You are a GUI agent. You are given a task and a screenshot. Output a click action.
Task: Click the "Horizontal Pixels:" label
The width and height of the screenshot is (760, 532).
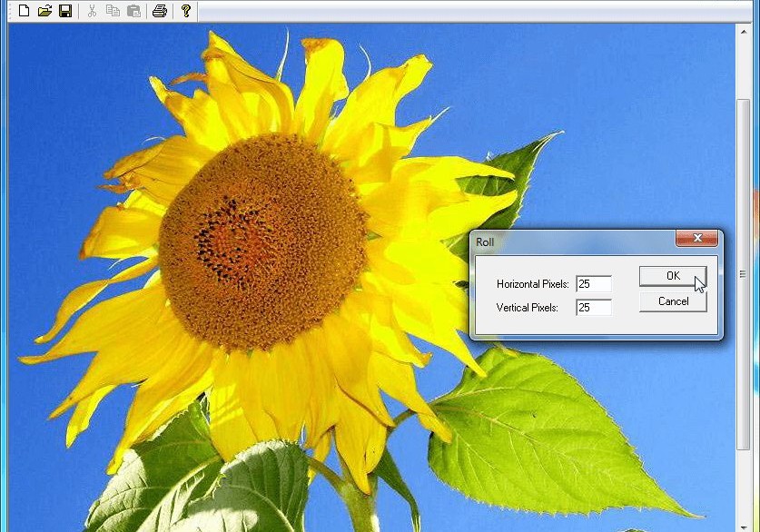[x=533, y=284]
